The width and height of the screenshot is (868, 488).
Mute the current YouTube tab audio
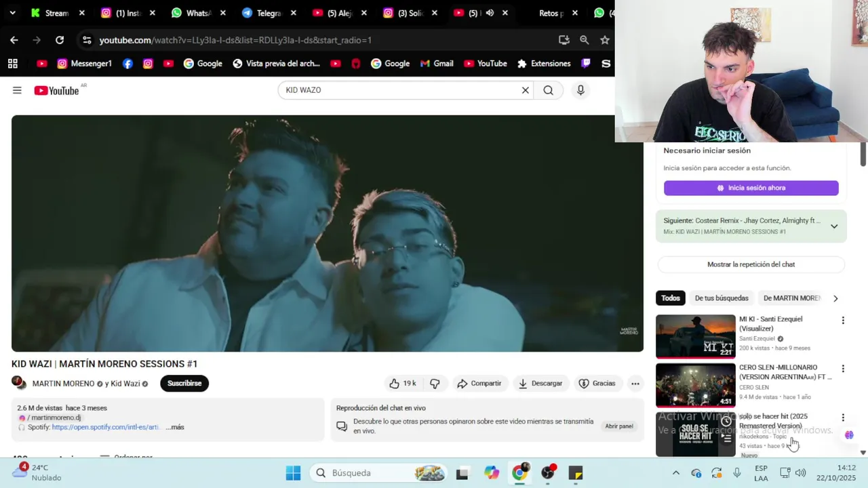tap(490, 13)
